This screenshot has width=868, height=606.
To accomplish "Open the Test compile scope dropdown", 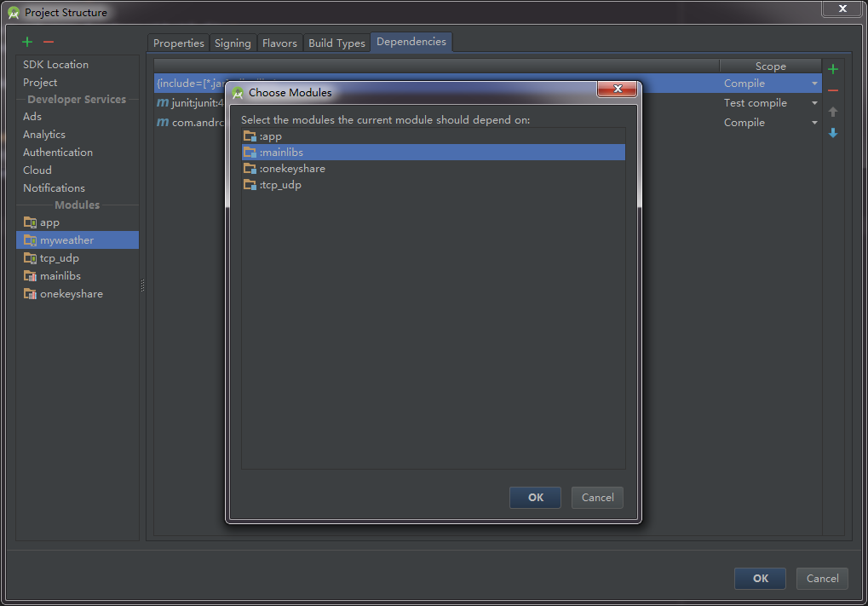I will coord(814,103).
